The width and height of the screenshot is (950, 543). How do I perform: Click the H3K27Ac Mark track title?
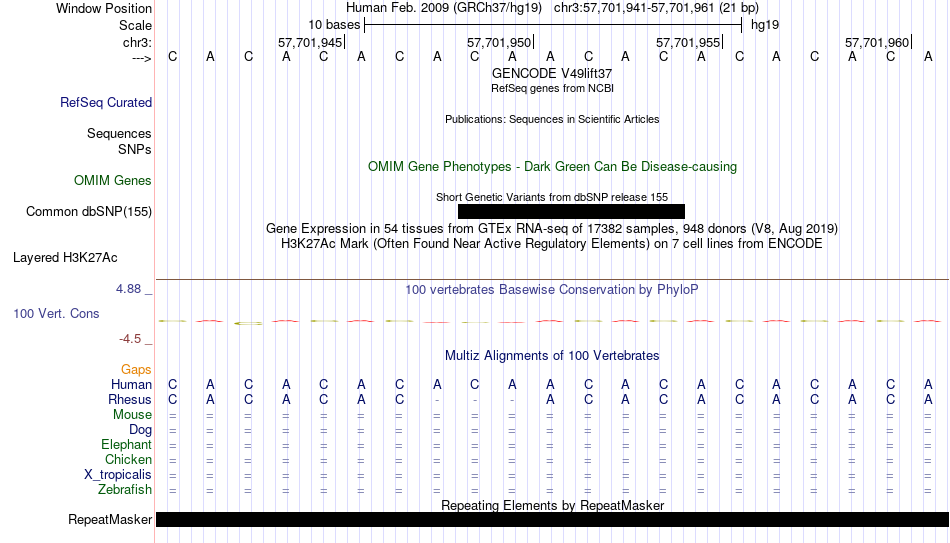pyautogui.click(x=552, y=244)
